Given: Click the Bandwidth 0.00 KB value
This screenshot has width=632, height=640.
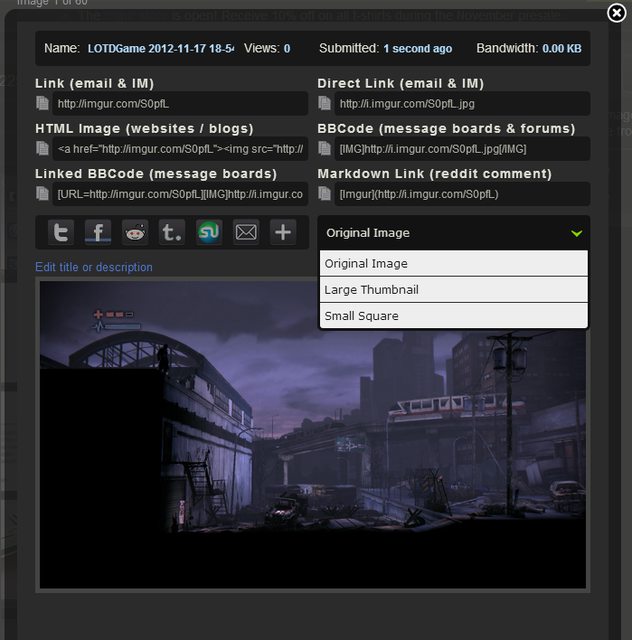Looking at the screenshot, I should tap(562, 49).
